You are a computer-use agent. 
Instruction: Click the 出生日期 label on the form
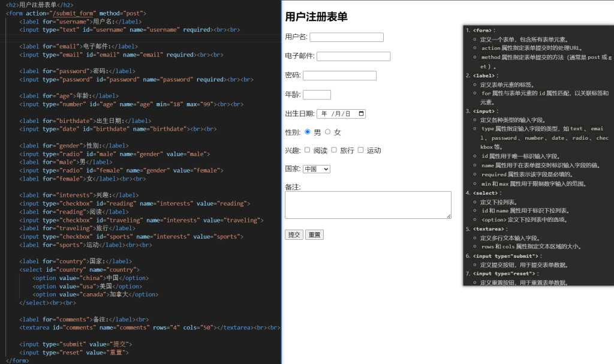point(299,113)
